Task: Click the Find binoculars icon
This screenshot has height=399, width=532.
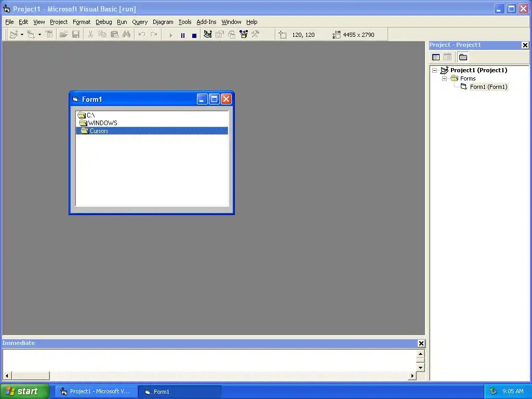Action: click(127, 34)
